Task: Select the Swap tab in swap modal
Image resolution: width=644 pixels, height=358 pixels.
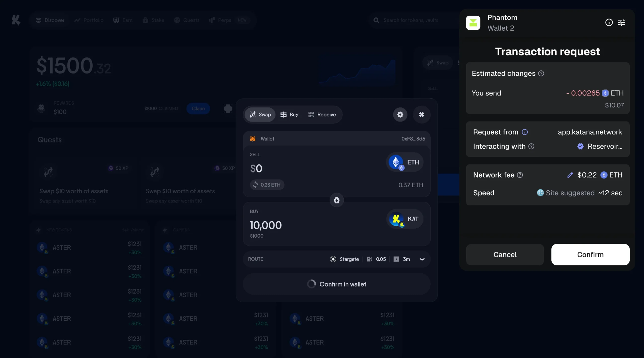Action: tap(260, 115)
